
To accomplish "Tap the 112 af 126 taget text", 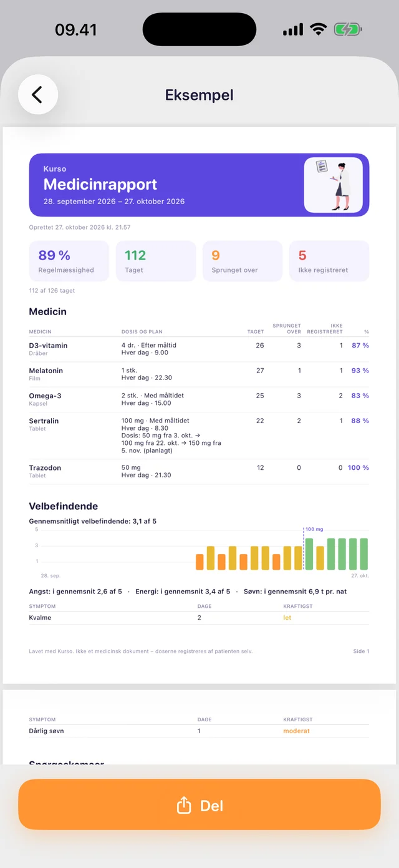I will tap(52, 291).
